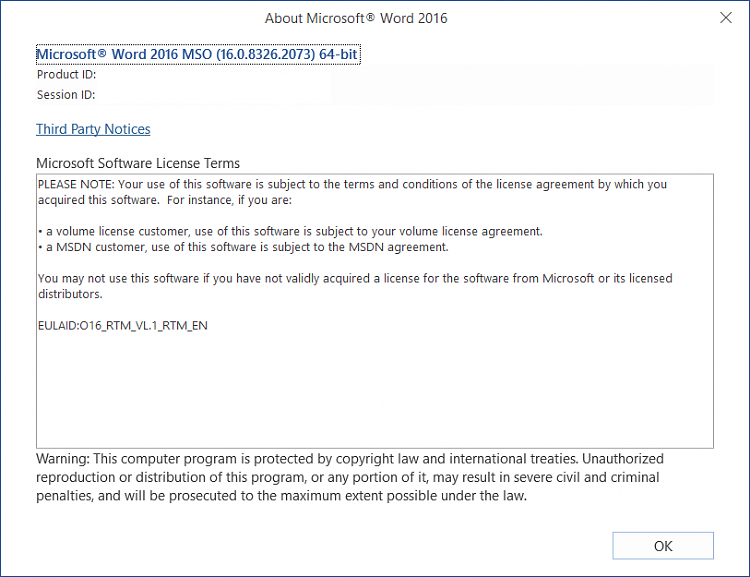This screenshot has height=577, width=750.
Task: Click the PLEASE NOTE license paragraph
Action: (352, 192)
